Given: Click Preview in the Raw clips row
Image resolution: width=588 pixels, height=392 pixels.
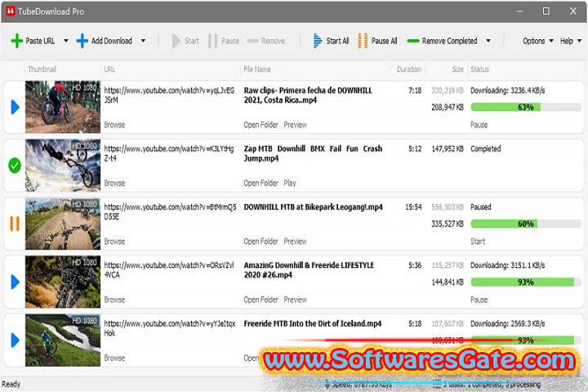Looking at the screenshot, I should pos(295,125).
